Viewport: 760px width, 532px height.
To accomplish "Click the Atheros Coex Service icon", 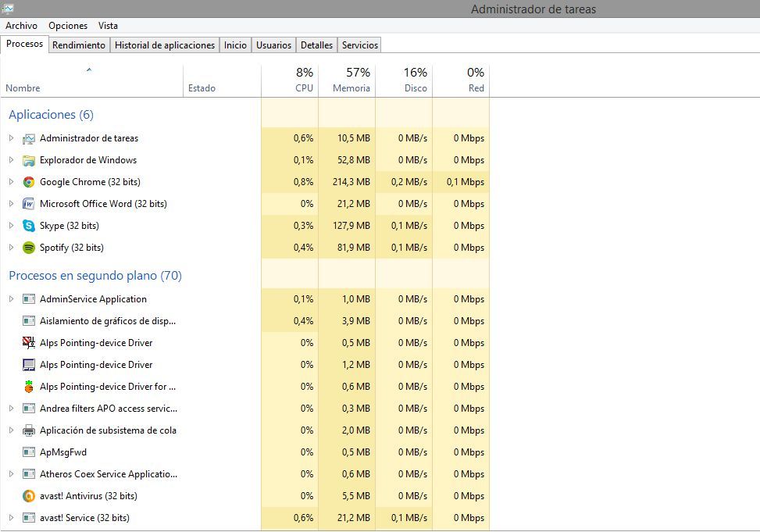I will coord(29,474).
